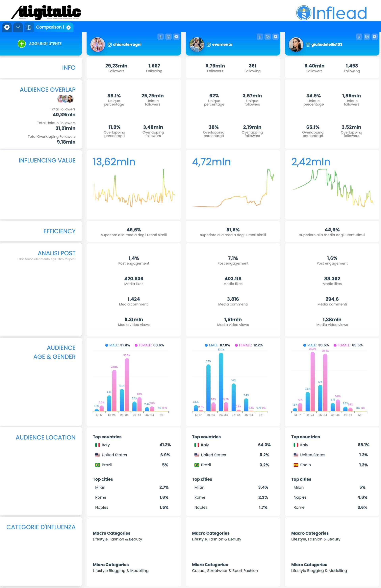The height and width of the screenshot is (588, 381).
Task: Click the green plus Aggiungi Utente icon
Action: coord(22,44)
